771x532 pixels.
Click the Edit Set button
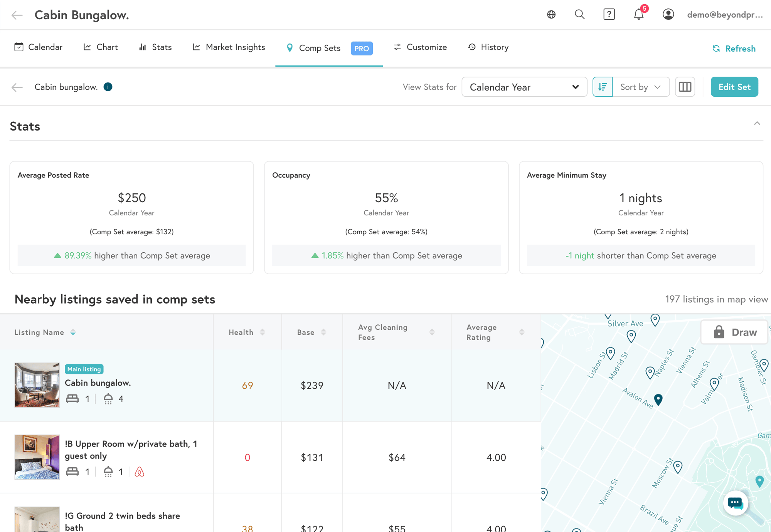[734, 87]
